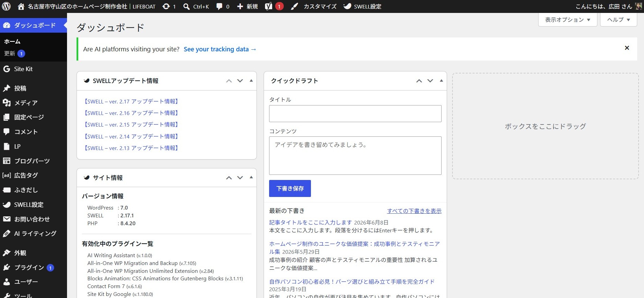Dismiss the AI platforms tracking notice

[627, 48]
